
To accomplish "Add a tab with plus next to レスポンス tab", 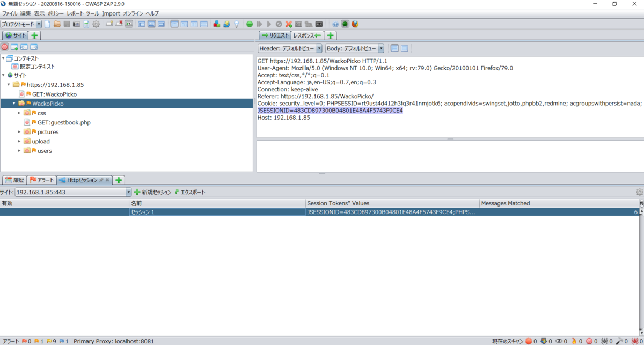I will (331, 35).
